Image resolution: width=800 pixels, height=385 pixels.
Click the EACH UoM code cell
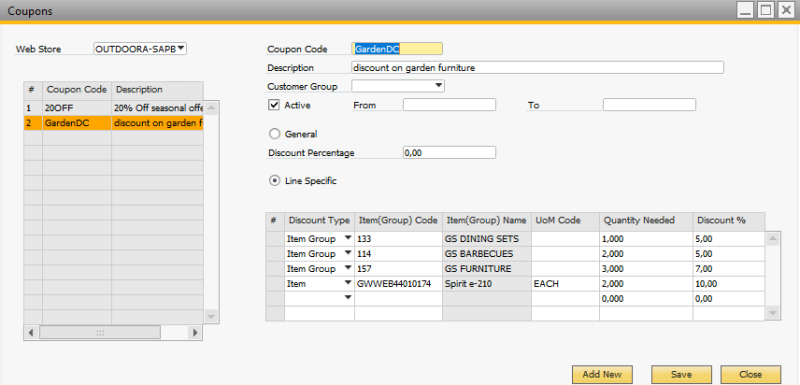pos(565,284)
